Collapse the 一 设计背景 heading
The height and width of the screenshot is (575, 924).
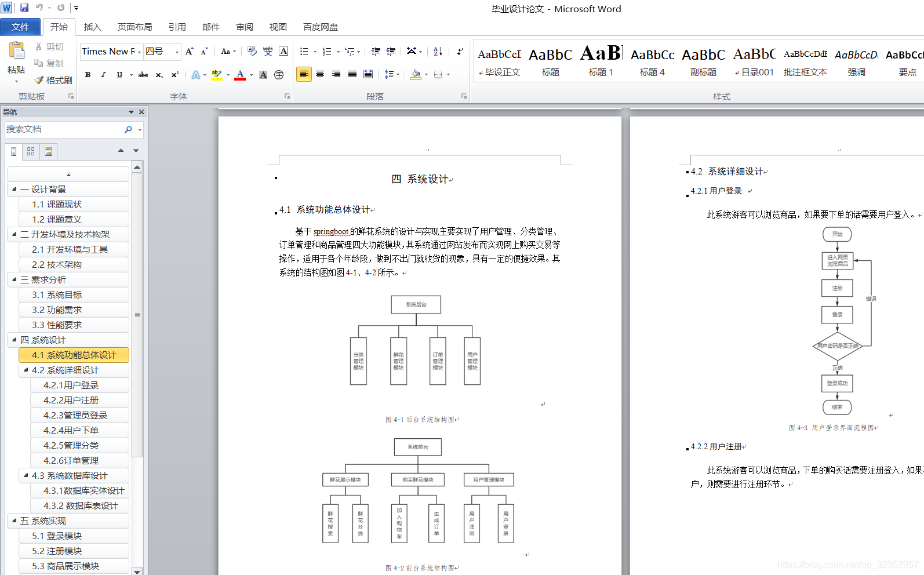[14, 189]
